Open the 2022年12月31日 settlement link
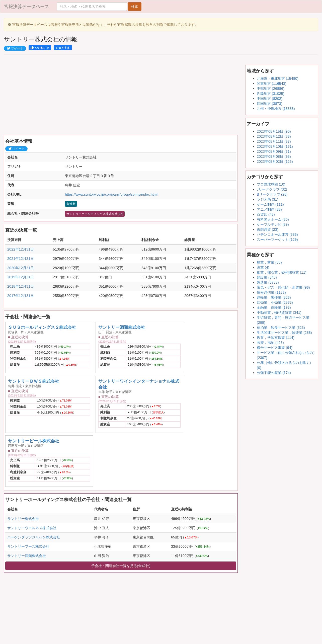Viewport: 322px width, 644px height. pyautogui.click(x=20, y=249)
